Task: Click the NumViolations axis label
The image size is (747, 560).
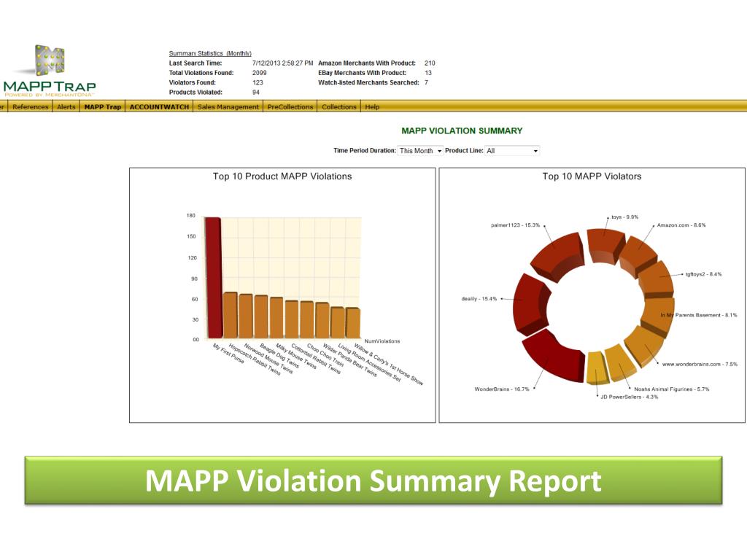Action: 382,341
